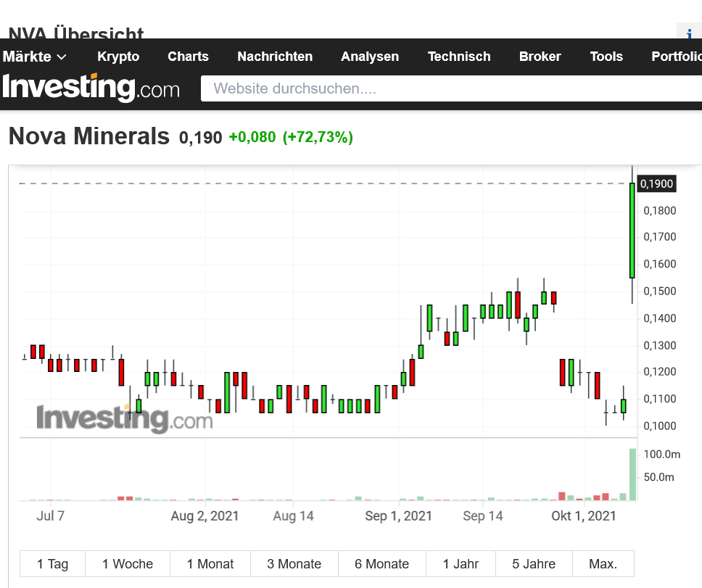The width and height of the screenshot is (702, 588).
Task: Select the 1 Jahr time range
Action: coord(461,564)
